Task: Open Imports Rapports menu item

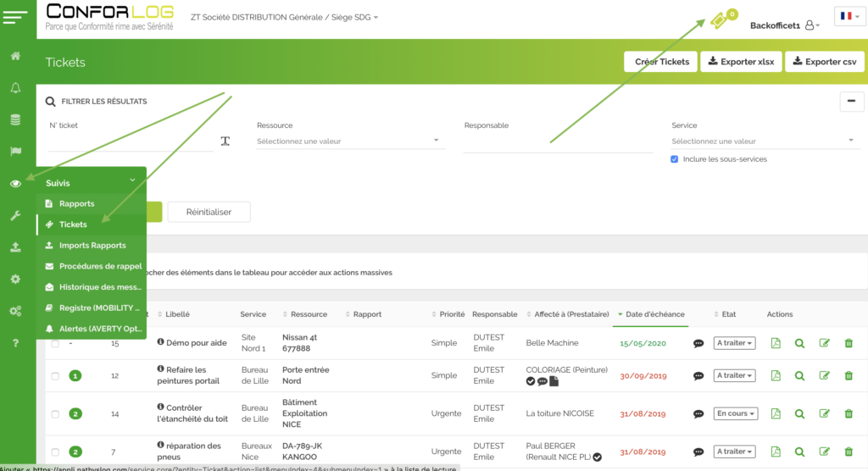Action: [x=92, y=246]
